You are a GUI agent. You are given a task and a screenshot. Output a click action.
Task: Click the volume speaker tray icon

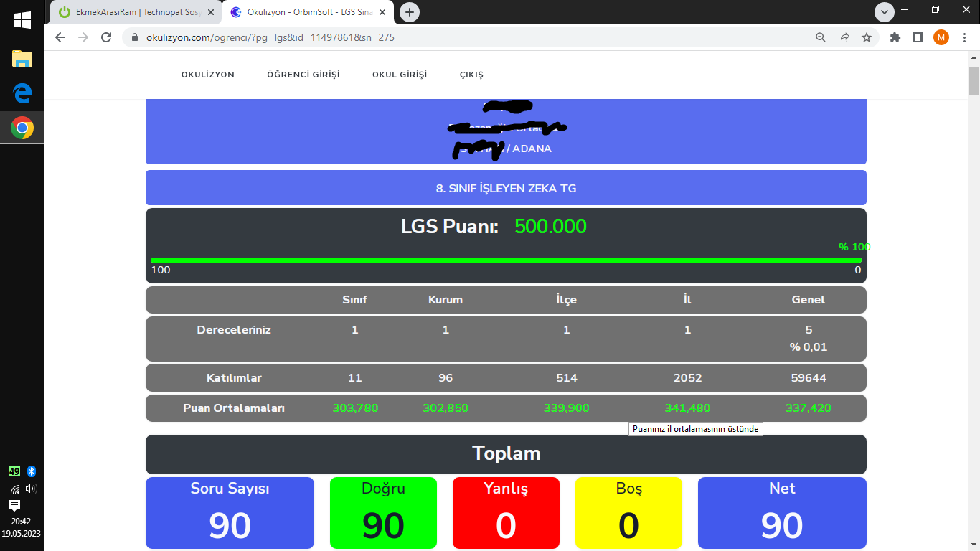(x=31, y=489)
